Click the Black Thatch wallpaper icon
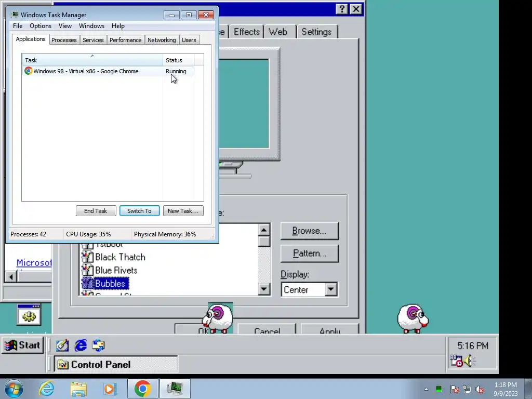 coord(87,257)
